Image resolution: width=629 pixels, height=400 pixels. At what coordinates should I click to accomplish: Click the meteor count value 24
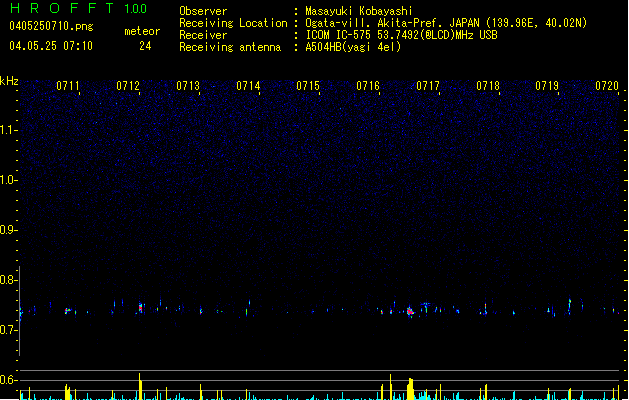[x=145, y=46]
